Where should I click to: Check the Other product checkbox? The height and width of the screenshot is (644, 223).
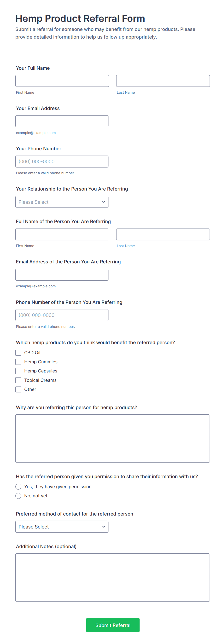tap(18, 389)
